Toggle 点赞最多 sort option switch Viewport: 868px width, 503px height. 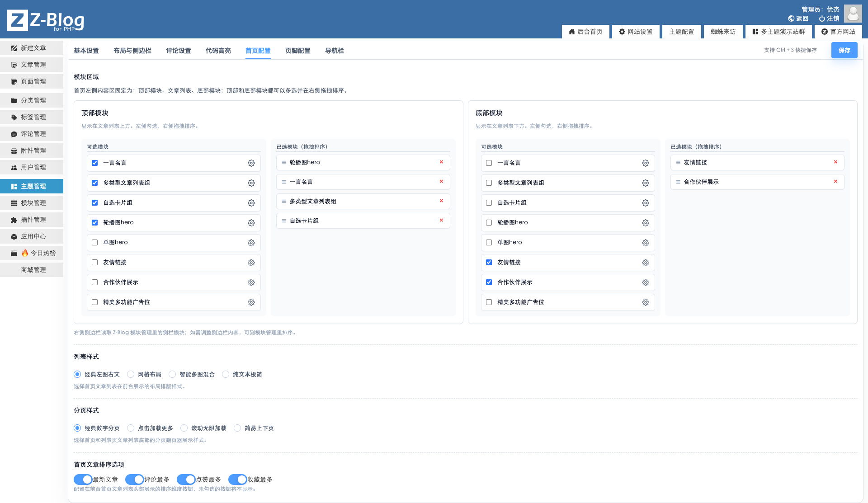(186, 479)
